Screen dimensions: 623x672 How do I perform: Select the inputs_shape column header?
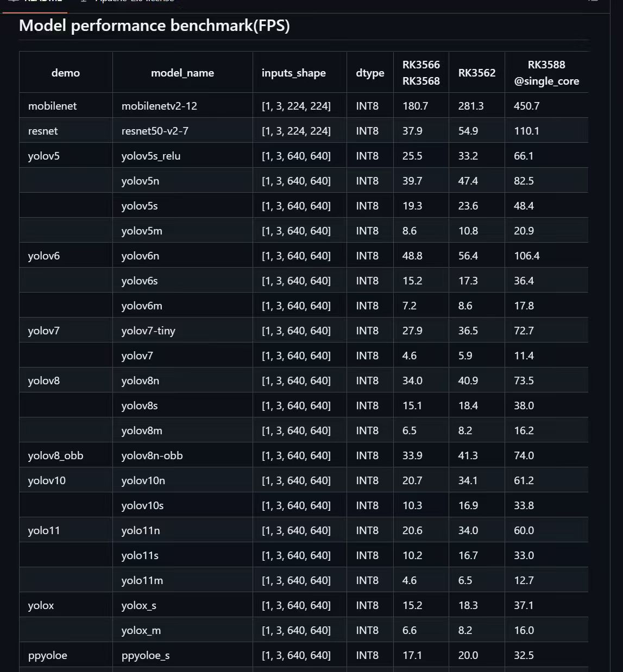293,73
